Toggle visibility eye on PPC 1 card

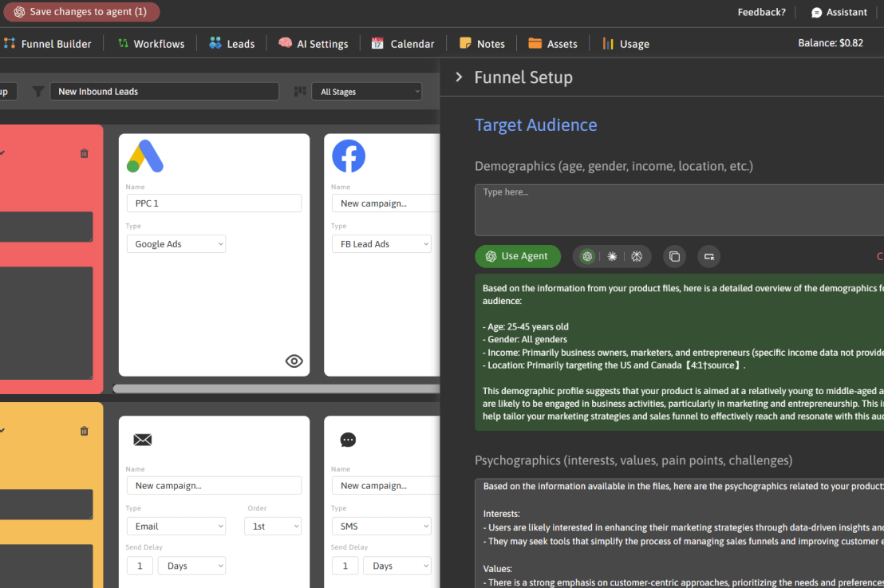[294, 361]
